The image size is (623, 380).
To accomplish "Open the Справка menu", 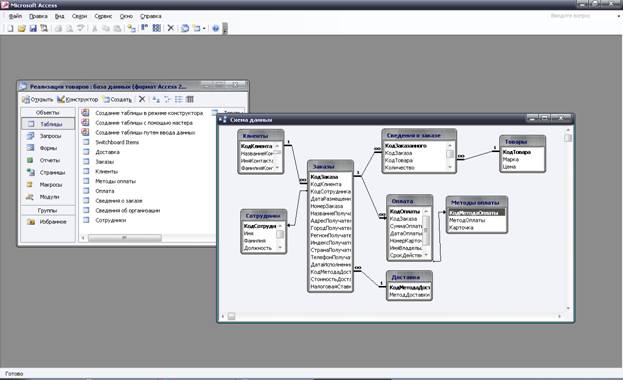I will (x=151, y=16).
